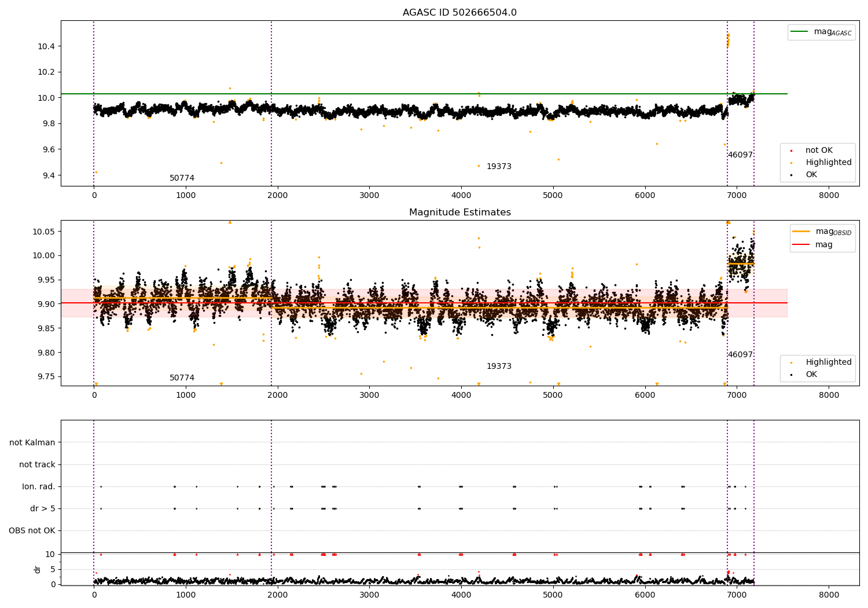Click the "dr > 5" row label
The image size is (868, 608).
coord(42,509)
